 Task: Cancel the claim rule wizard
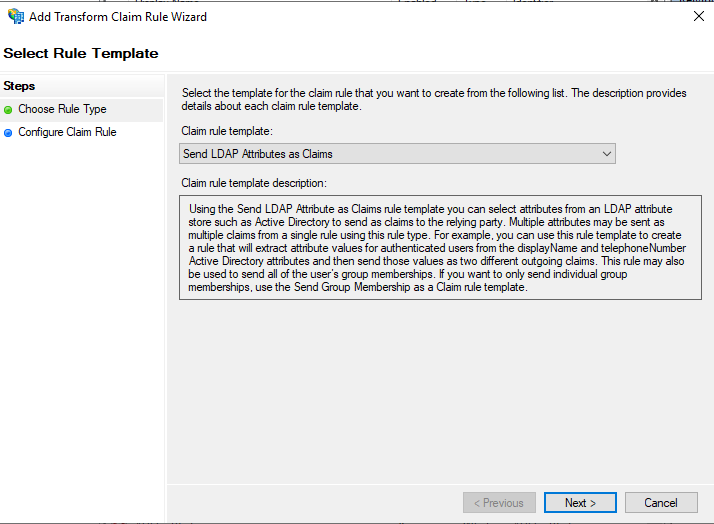tap(661, 503)
